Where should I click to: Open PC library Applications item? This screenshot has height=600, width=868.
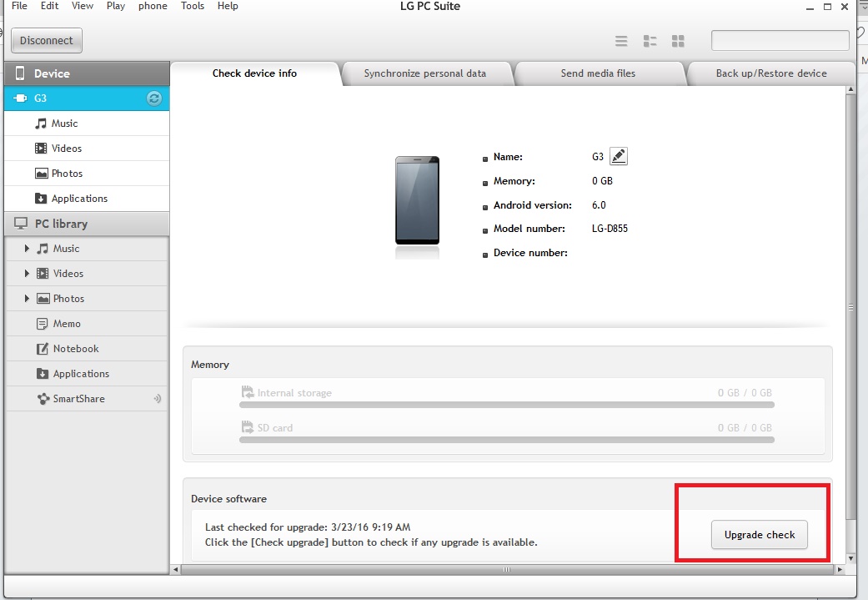point(87,373)
